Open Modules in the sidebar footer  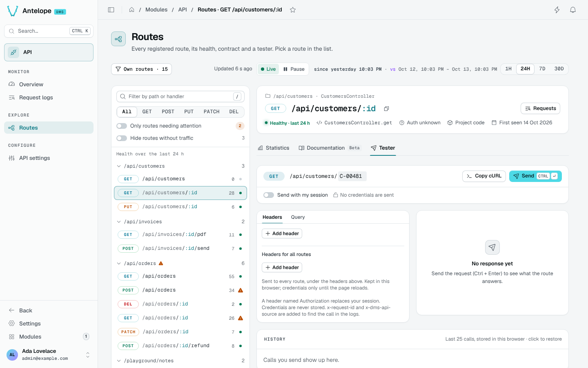[49, 337]
